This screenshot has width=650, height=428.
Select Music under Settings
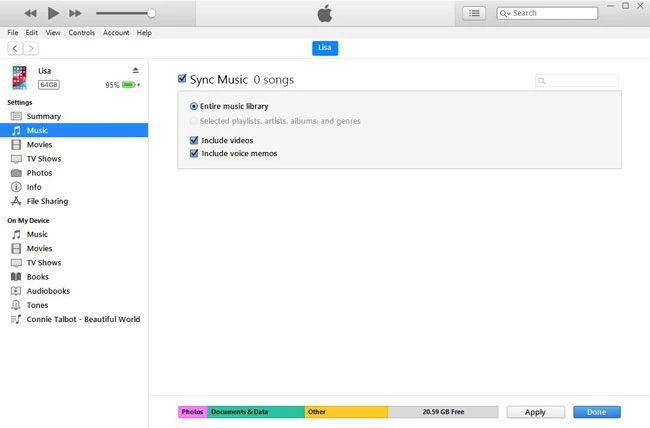(x=74, y=130)
